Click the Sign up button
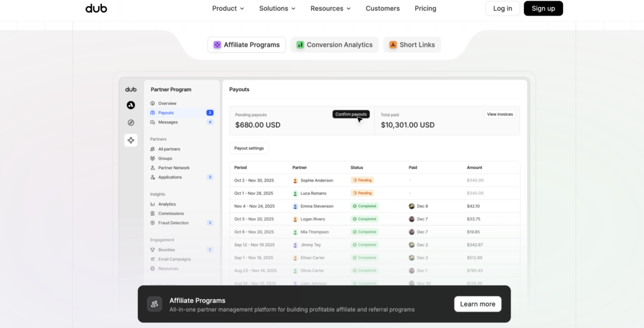This screenshot has height=328, width=644. click(543, 8)
